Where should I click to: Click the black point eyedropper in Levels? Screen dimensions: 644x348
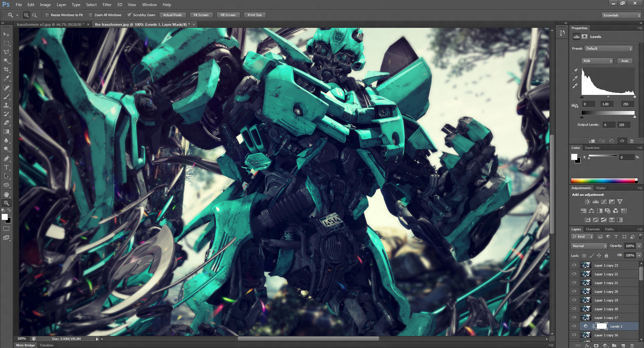(575, 71)
